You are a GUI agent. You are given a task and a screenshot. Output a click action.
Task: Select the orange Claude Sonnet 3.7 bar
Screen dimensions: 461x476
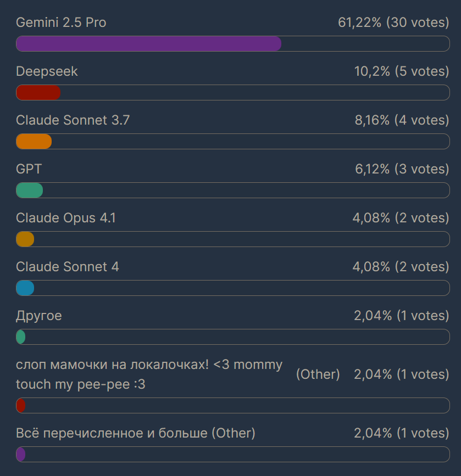(x=34, y=141)
